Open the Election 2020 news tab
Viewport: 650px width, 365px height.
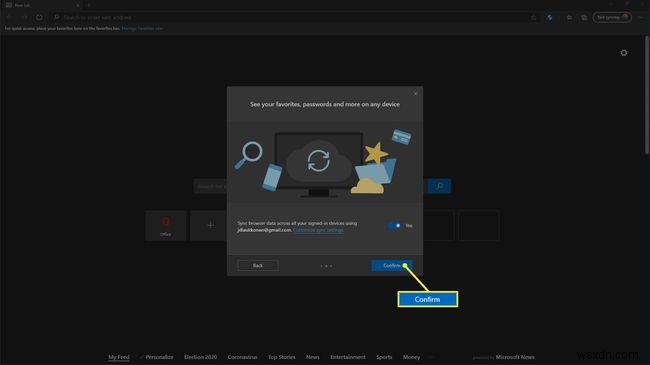coord(201,357)
